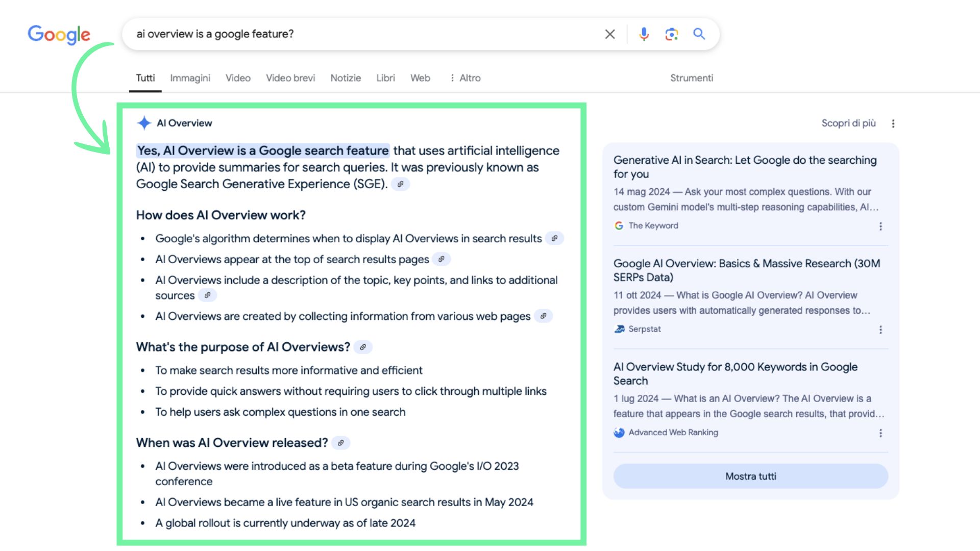Image resolution: width=980 pixels, height=551 pixels.
Task: Click inside the search query input field
Action: click(x=357, y=34)
